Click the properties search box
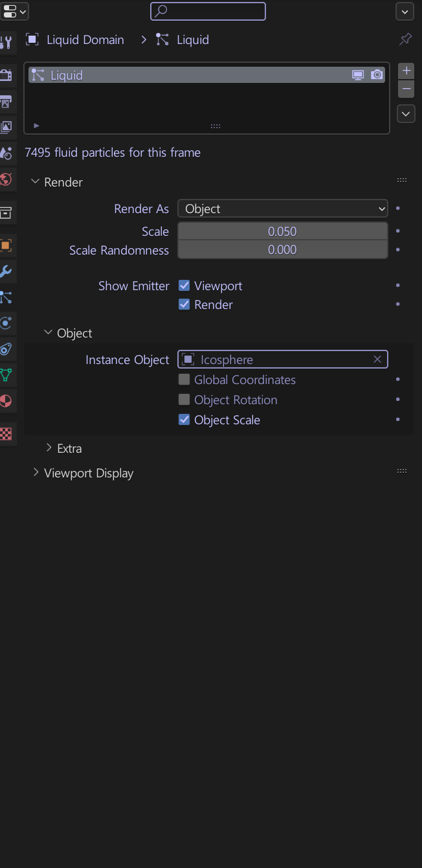 click(208, 11)
